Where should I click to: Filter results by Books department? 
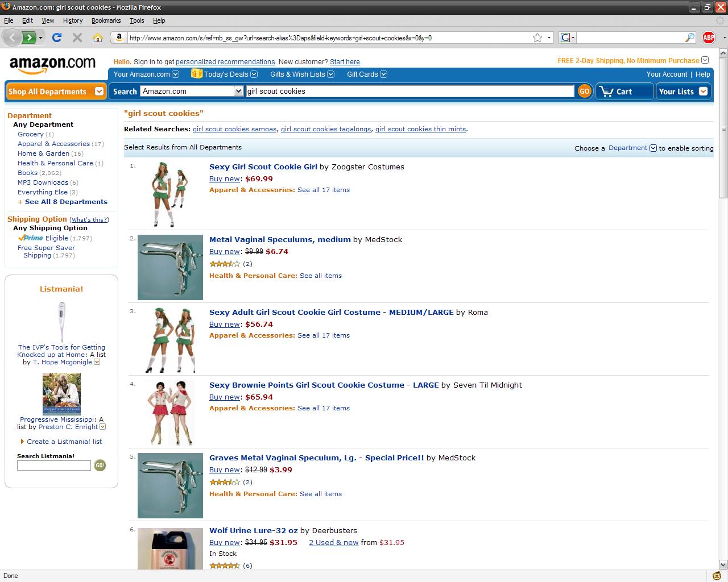tap(27, 173)
